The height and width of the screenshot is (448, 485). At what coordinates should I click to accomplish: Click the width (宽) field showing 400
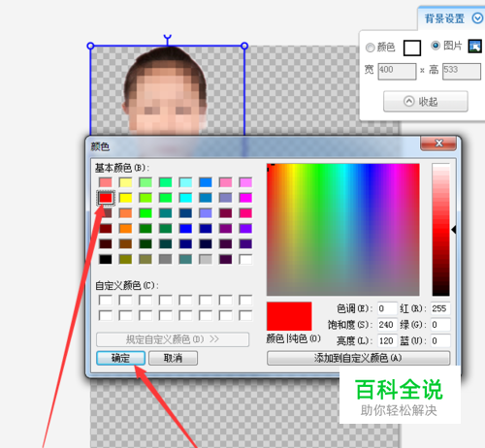pyautogui.click(x=397, y=71)
